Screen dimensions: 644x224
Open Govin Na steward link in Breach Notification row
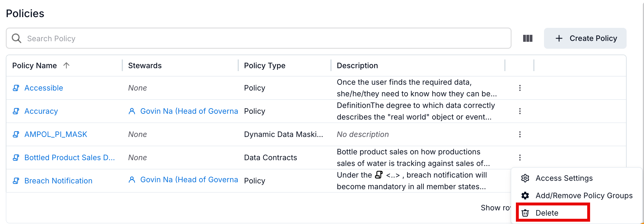[189, 180]
